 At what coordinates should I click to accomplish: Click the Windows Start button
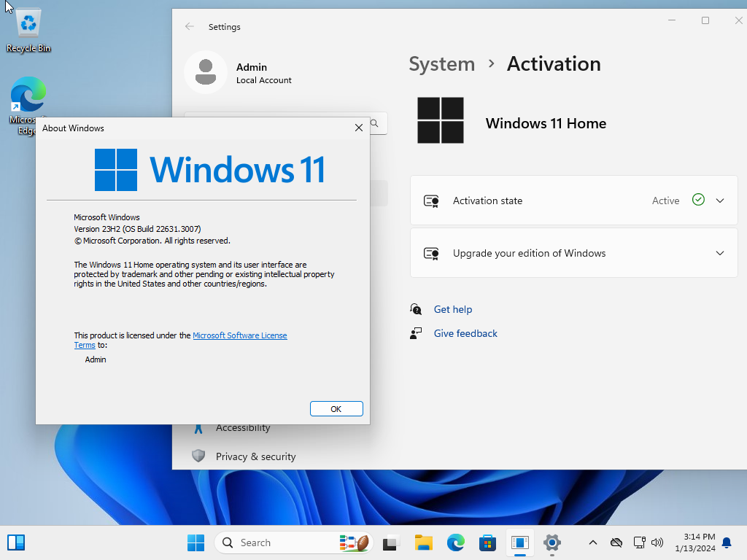click(x=196, y=542)
